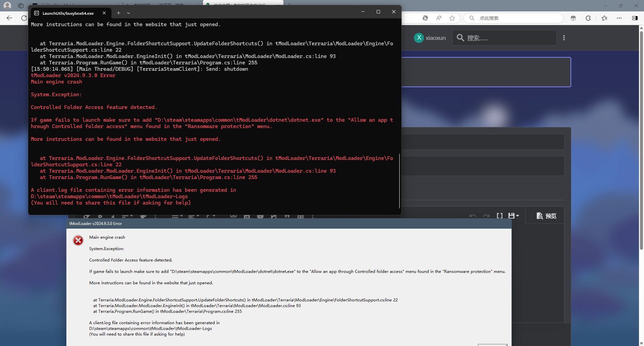
Task: Click the Read aloud icon
Action: pyautogui.click(x=439, y=18)
